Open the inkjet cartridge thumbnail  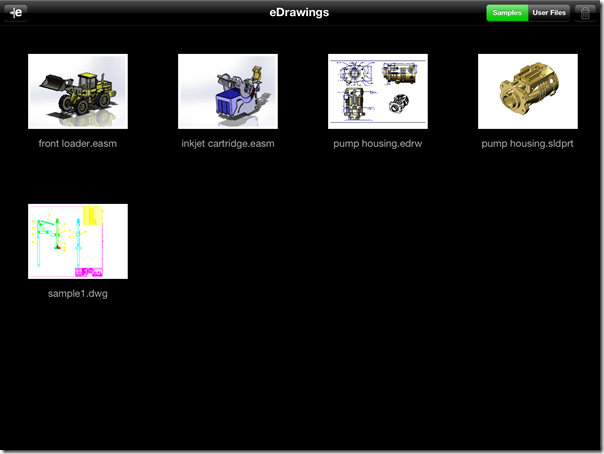point(228,91)
